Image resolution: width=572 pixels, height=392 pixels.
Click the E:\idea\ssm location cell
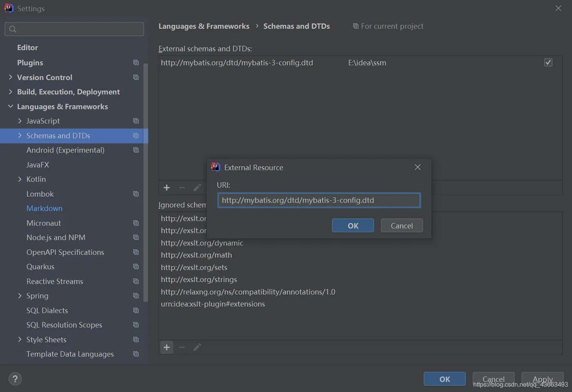tap(367, 63)
